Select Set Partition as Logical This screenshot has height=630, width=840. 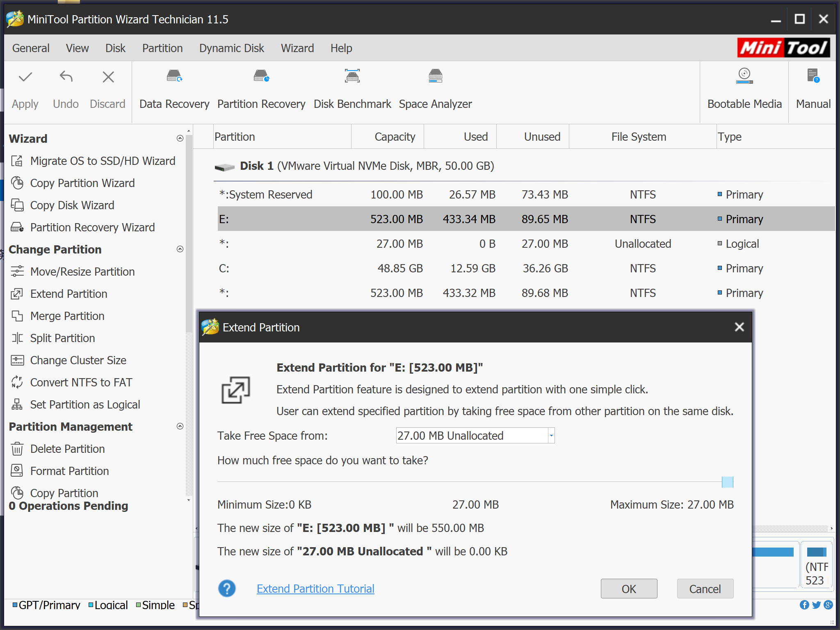(75, 404)
